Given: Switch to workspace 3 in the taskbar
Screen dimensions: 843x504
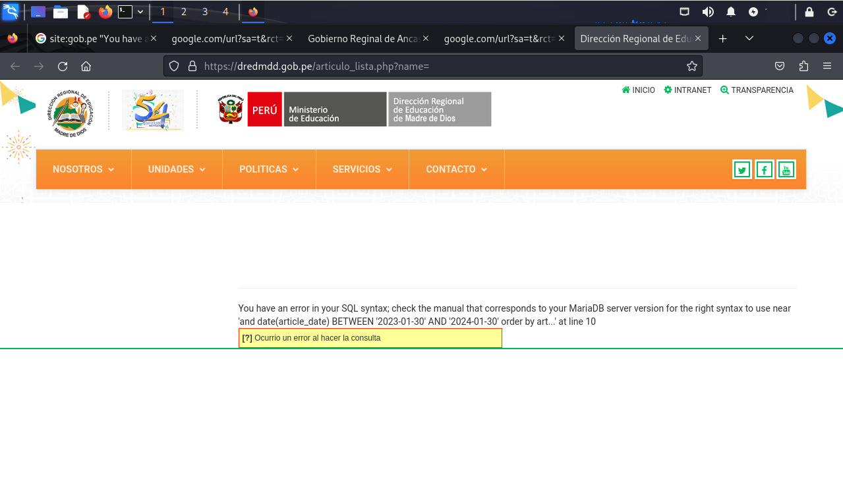Looking at the screenshot, I should tap(205, 12).
